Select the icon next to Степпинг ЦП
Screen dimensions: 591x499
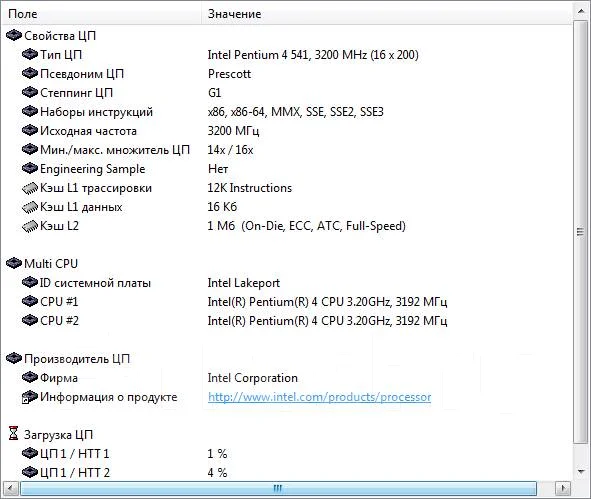[x=30, y=92]
